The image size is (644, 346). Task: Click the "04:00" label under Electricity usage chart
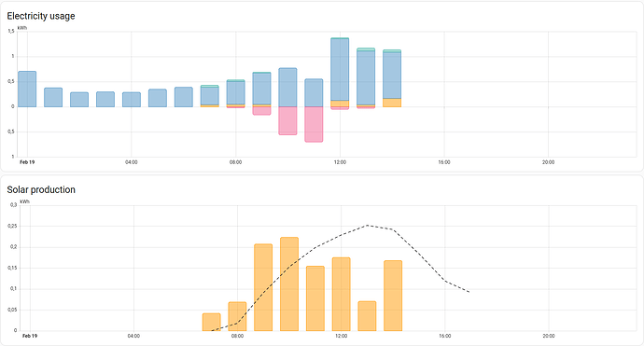pyautogui.click(x=132, y=162)
